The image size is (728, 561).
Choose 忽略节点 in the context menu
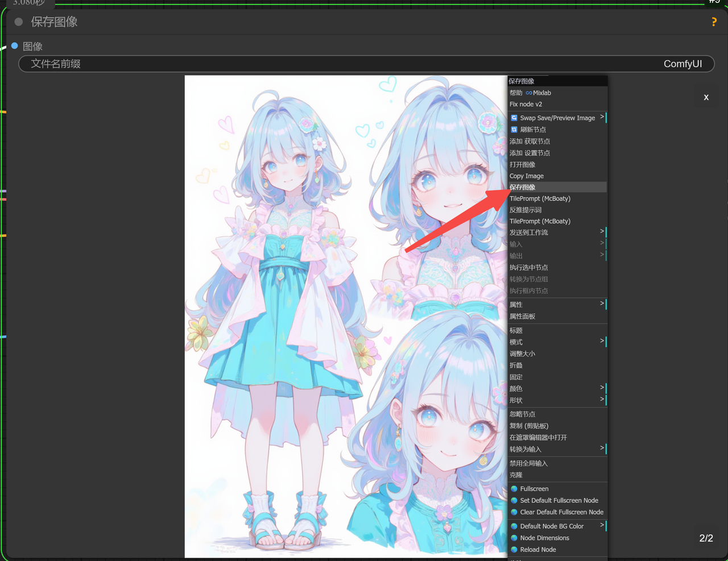[x=557, y=414]
